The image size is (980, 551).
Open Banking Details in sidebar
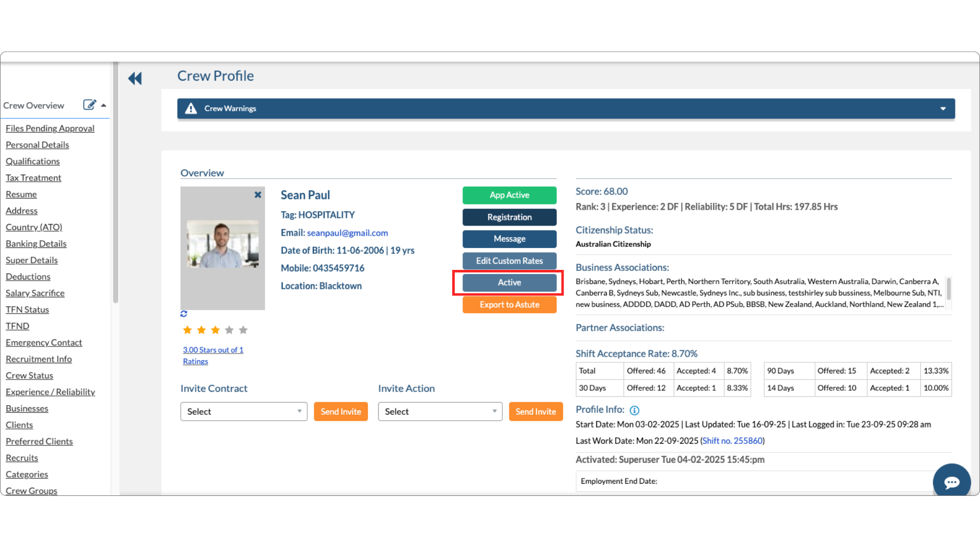click(36, 244)
